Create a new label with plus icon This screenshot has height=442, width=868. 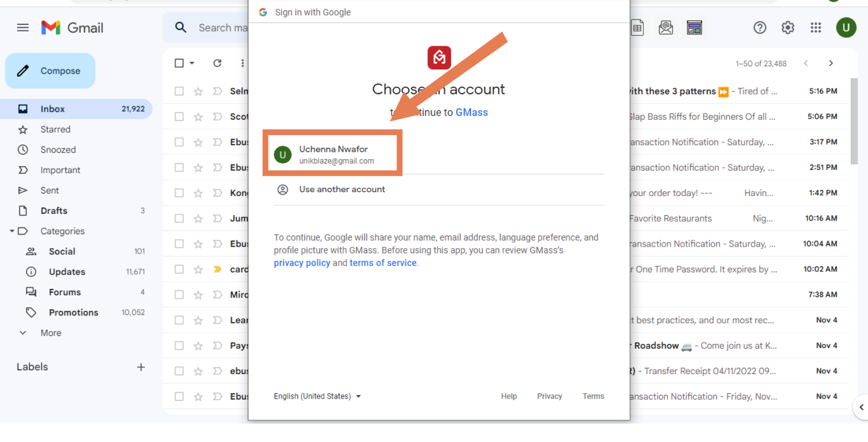pos(141,367)
